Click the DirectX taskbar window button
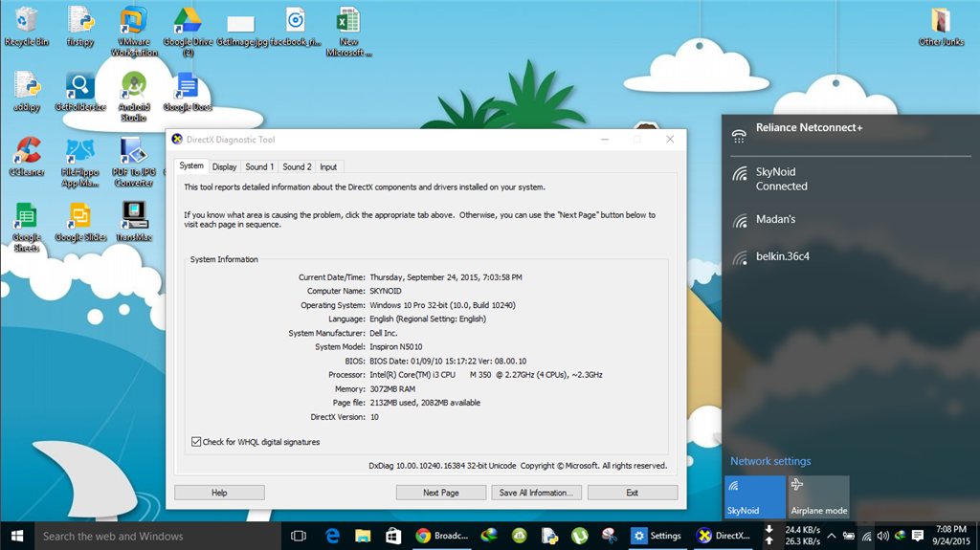 point(724,536)
